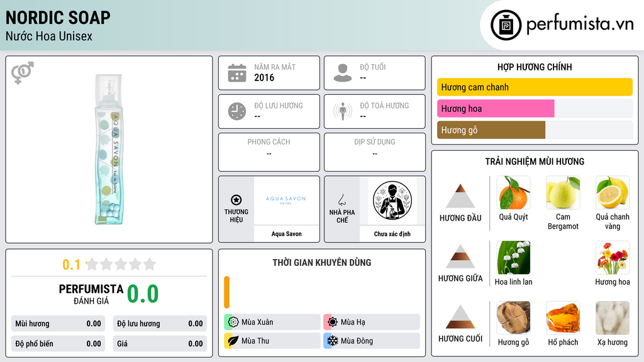Click the Phong cách style box

269,152
